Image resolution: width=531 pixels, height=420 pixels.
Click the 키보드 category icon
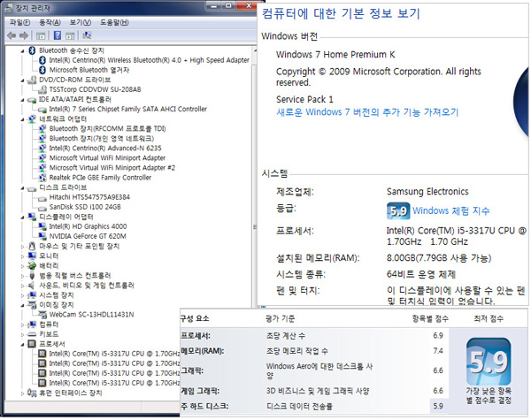coord(32,334)
